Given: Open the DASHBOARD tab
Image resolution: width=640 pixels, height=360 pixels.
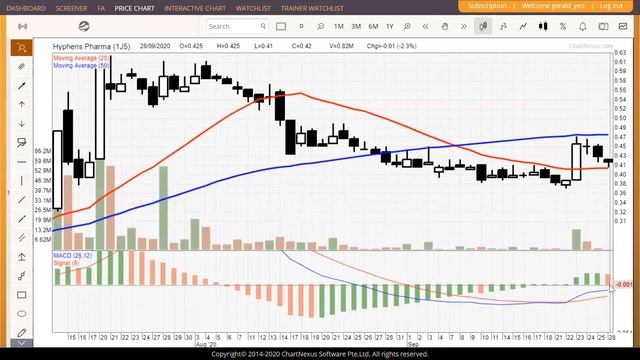Looking at the screenshot, I should 26,8.
